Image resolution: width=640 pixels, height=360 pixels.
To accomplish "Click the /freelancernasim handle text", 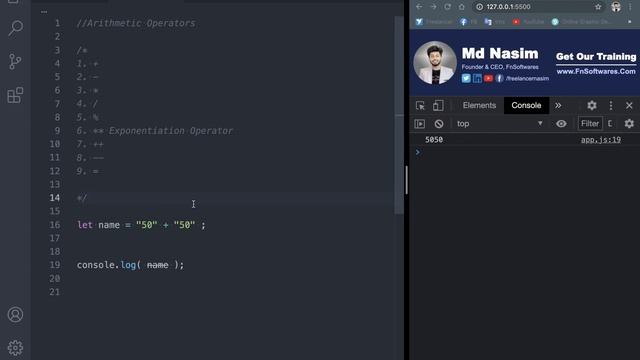I will pyautogui.click(x=527, y=78).
